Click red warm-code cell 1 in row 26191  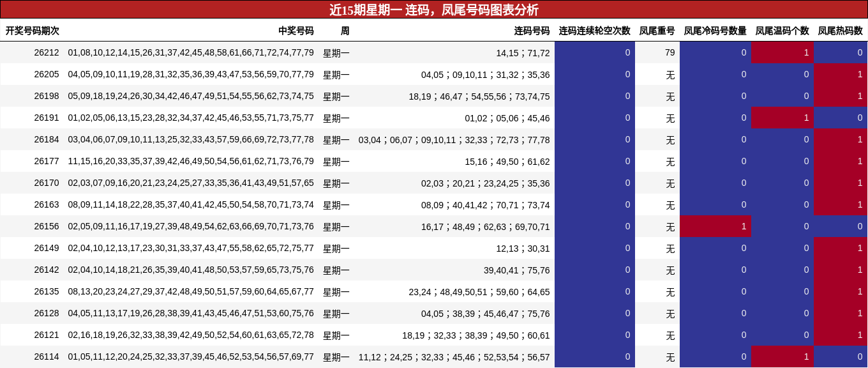click(x=782, y=118)
